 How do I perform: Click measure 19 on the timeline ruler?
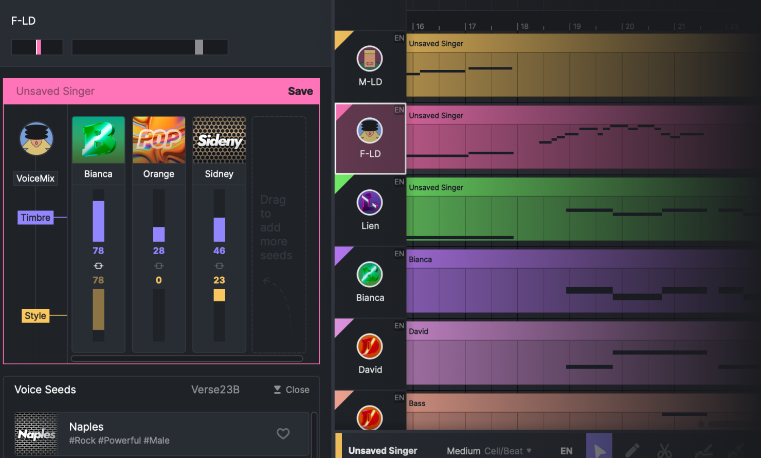click(x=575, y=26)
